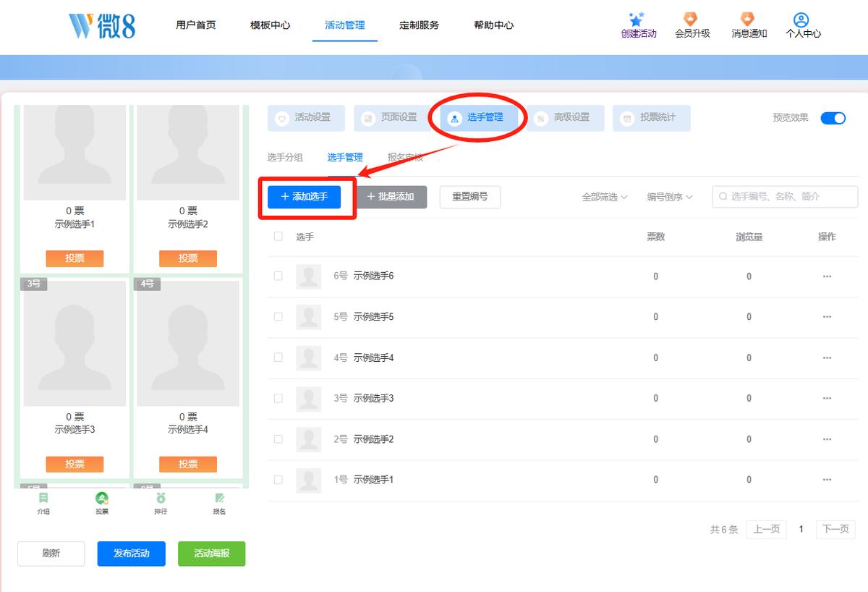The height and width of the screenshot is (592, 868).
Task: Open 消息通知 icon
Action: pos(747,20)
